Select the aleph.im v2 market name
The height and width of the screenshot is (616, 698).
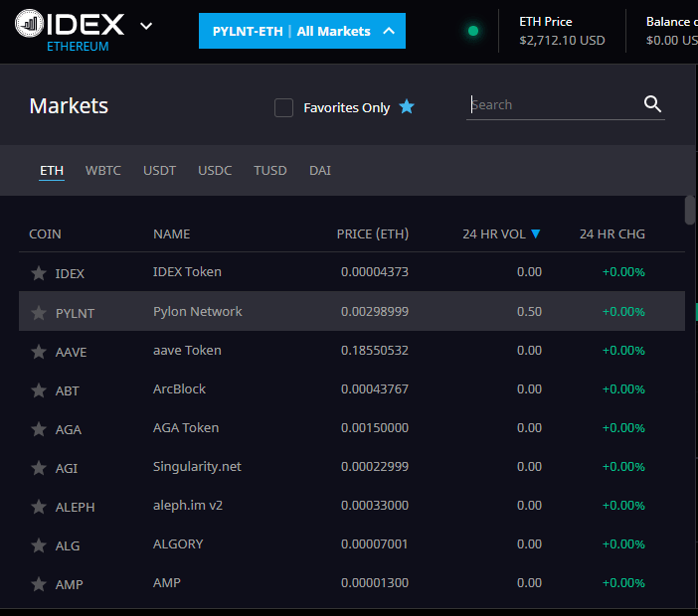188,505
